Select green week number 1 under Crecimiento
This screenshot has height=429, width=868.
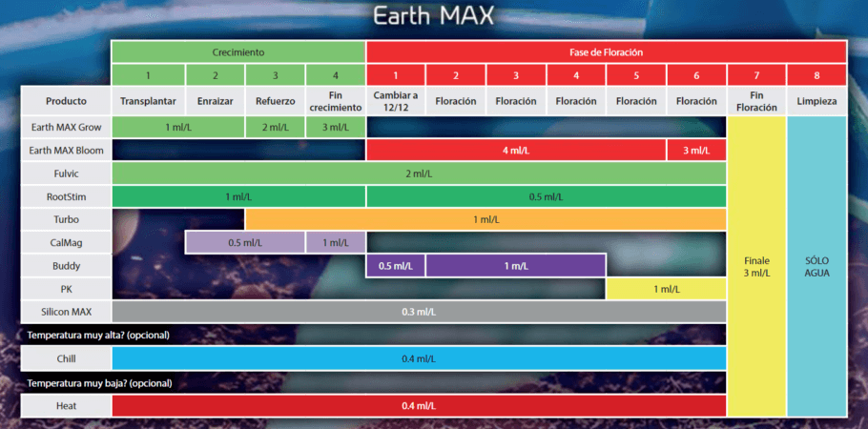pyautogui.click(x=149, y=75)
